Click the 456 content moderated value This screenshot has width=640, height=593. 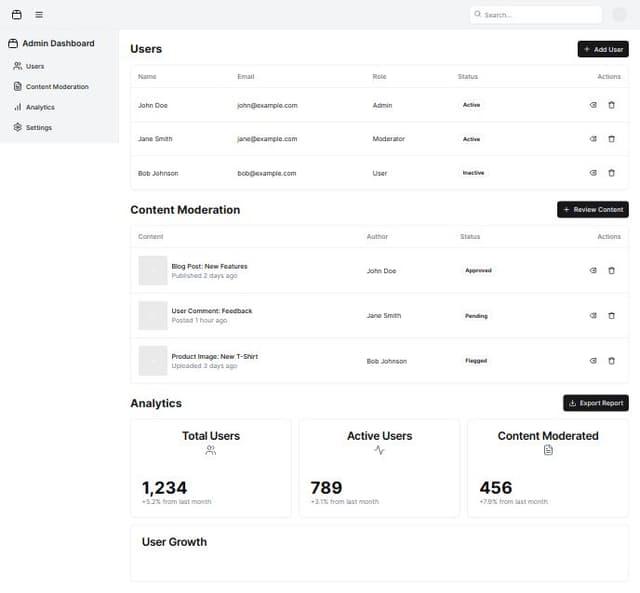click(x=496, y=488)
